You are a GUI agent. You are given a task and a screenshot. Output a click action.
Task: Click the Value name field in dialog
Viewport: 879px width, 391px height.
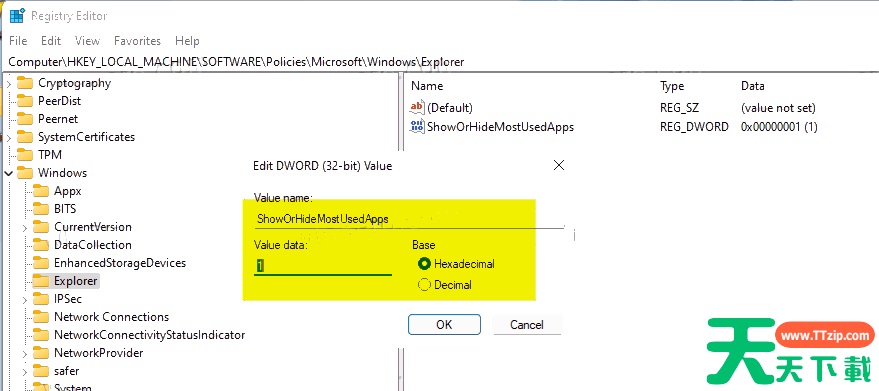coord(409,219)
